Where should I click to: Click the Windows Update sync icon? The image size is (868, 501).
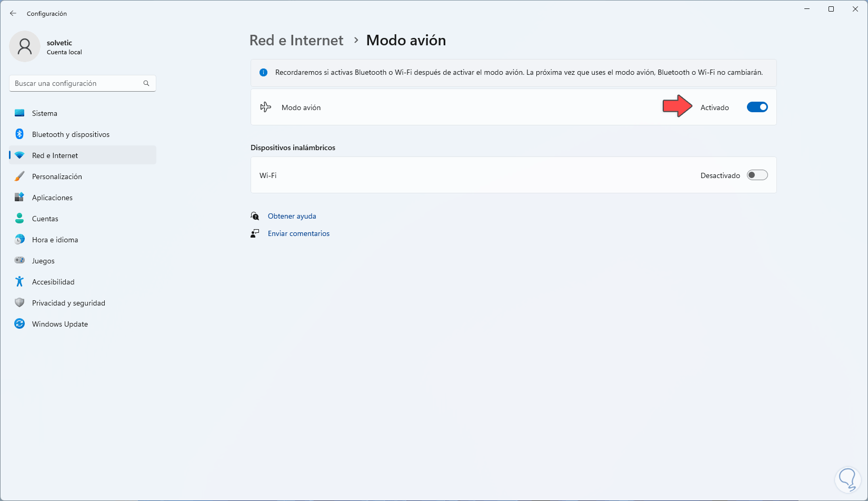click(19, 324)
